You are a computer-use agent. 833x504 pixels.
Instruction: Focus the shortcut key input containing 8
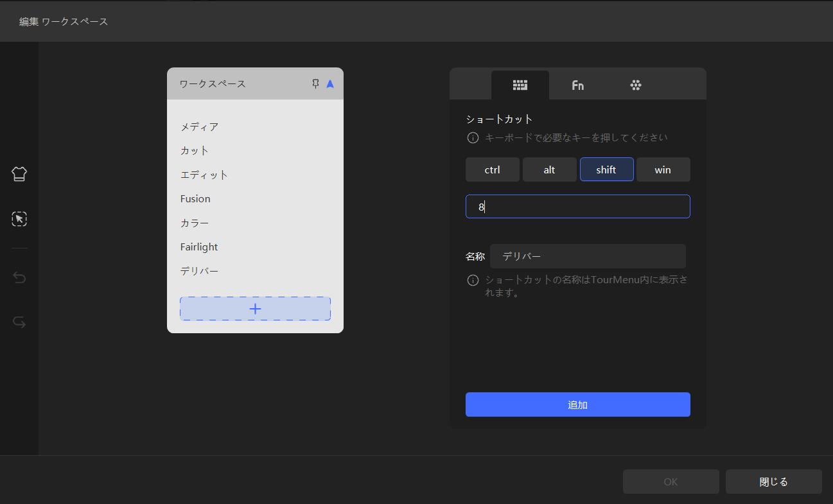point(578,207)
